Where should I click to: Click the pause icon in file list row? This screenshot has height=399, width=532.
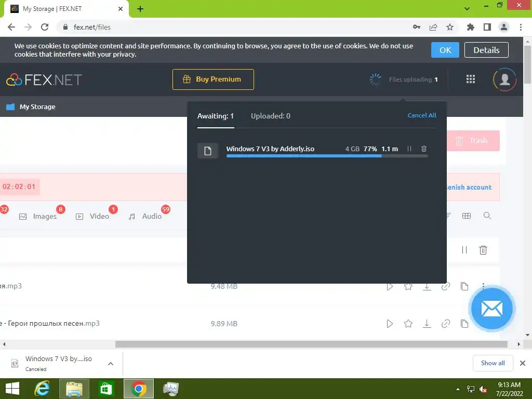[x=464, y=250]
